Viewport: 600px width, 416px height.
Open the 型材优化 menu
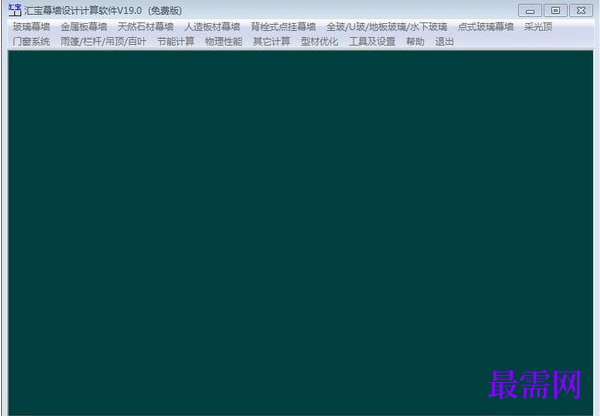pyautogui.click(x=319, y=41)
